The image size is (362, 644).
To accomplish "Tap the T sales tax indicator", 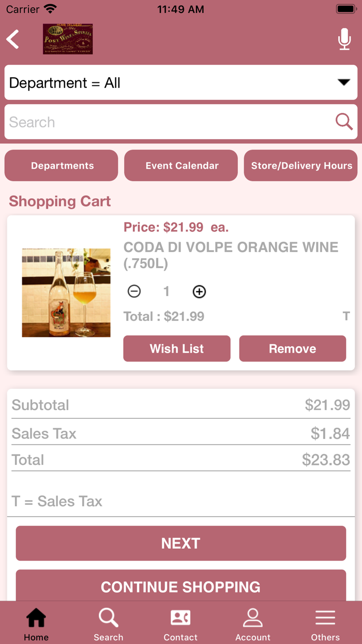I will coord(347,316).
